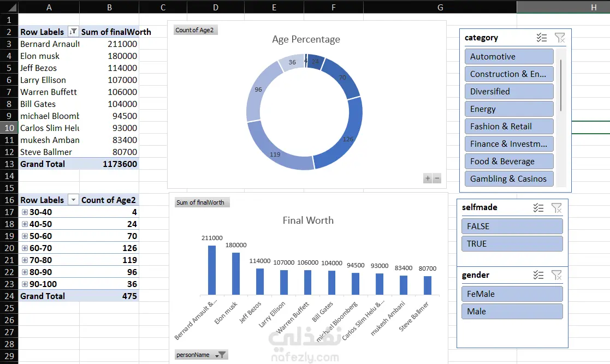
Task: Filter by Fashion & Retail category
Action: pos(509,127)
